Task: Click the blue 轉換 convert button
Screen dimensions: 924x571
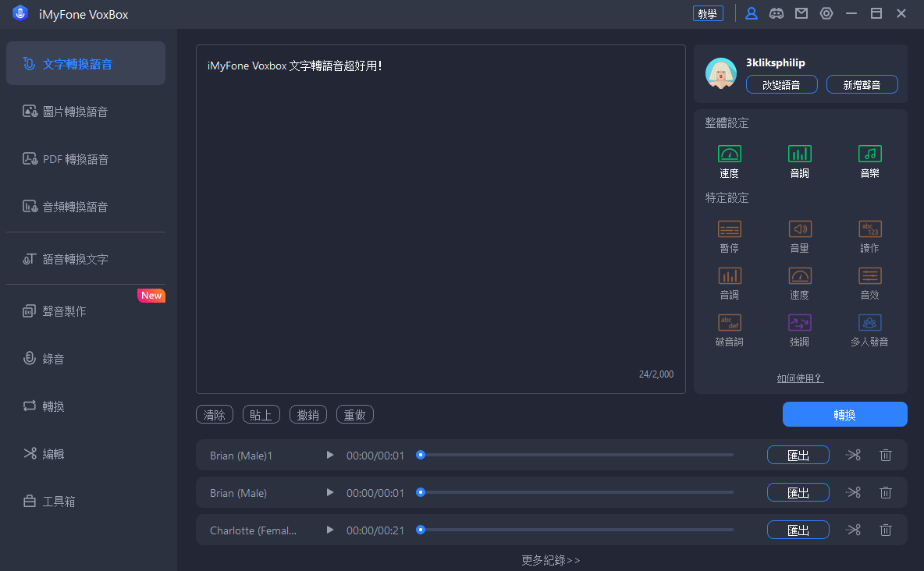Action: click(x=844, y=414)
